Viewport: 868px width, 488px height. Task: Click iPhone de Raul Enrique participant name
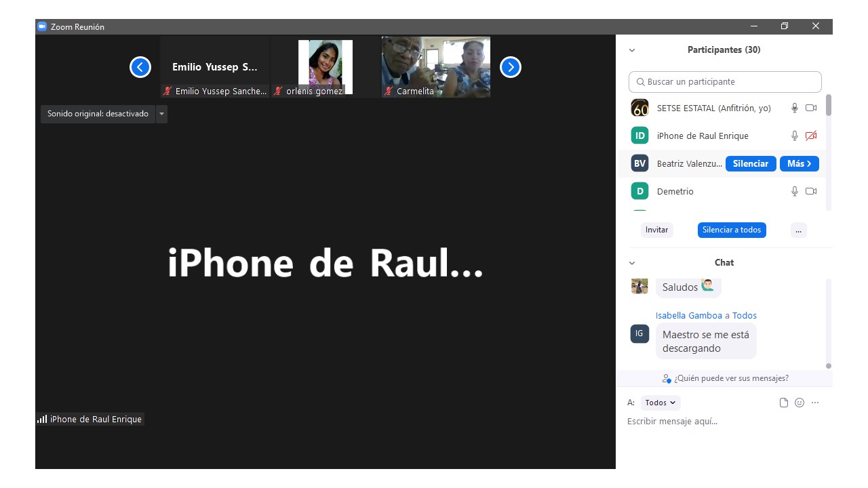click(703, 136)
